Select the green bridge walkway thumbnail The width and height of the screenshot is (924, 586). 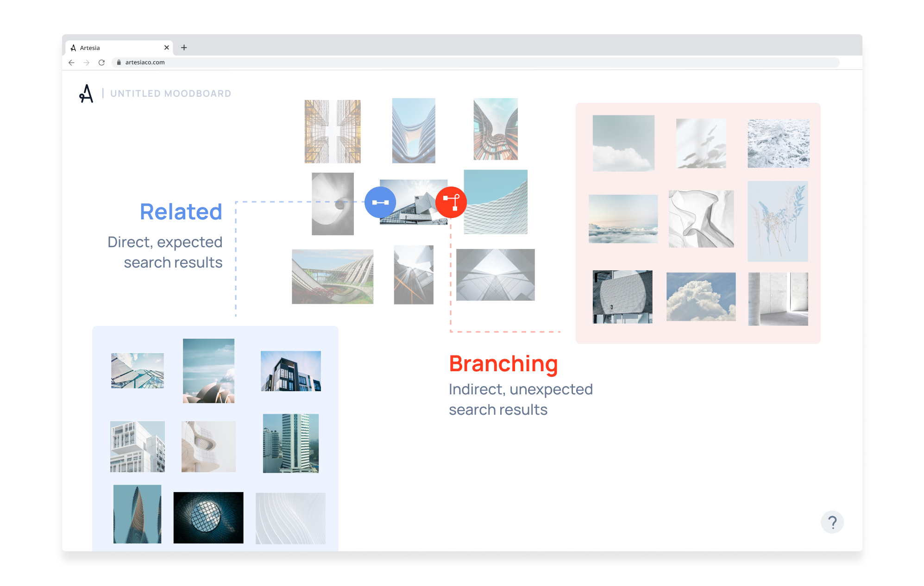pos(333,277)
